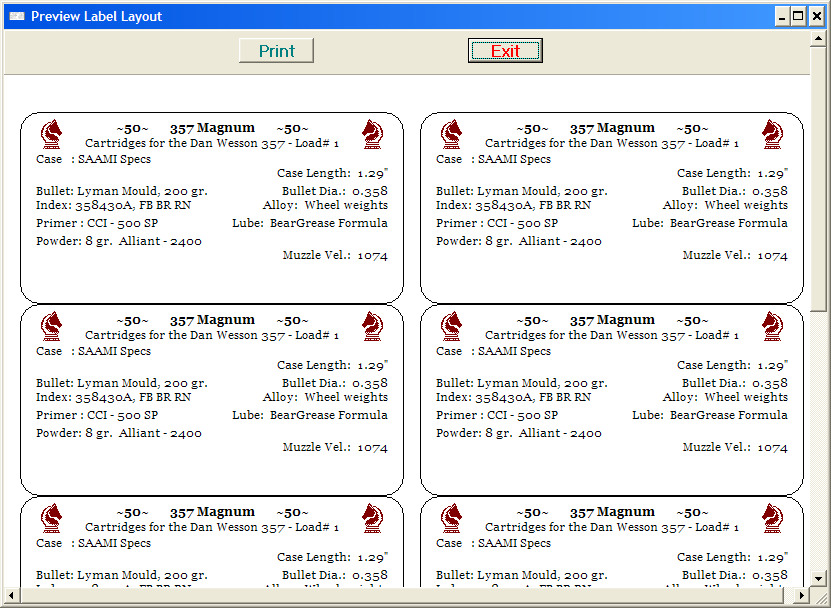Click the left knight icon in the bottom-left label

[x=51, y=518]
